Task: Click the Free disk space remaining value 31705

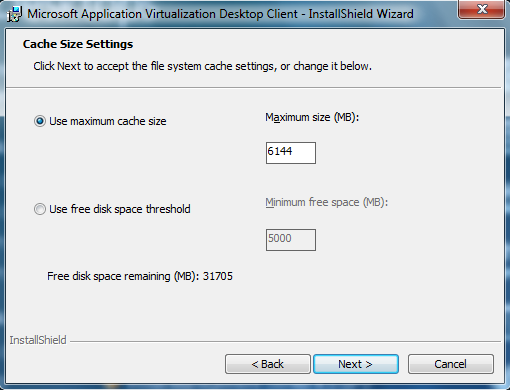Action: click(218, 276)
